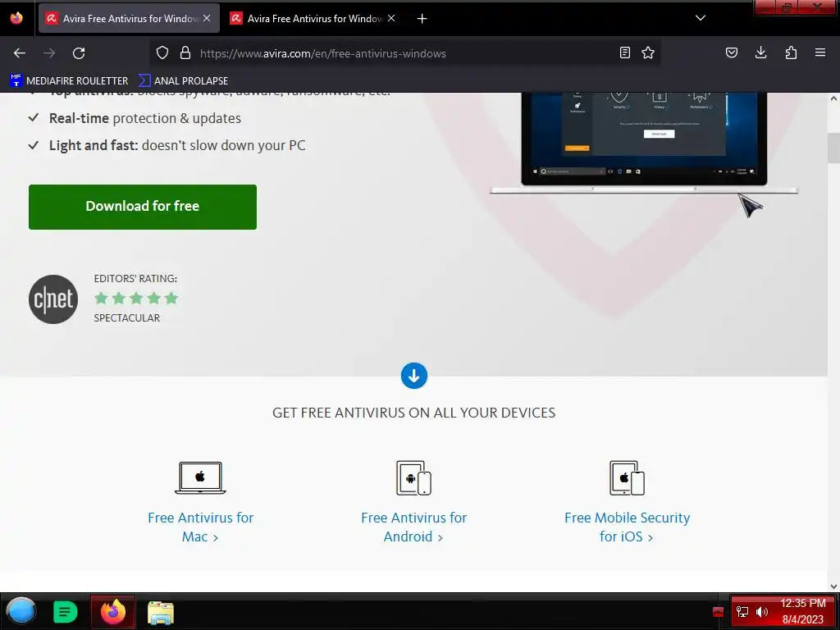Open the Start orb on taskbar
The height and width of the screenshot is (630, 840).
21,611
